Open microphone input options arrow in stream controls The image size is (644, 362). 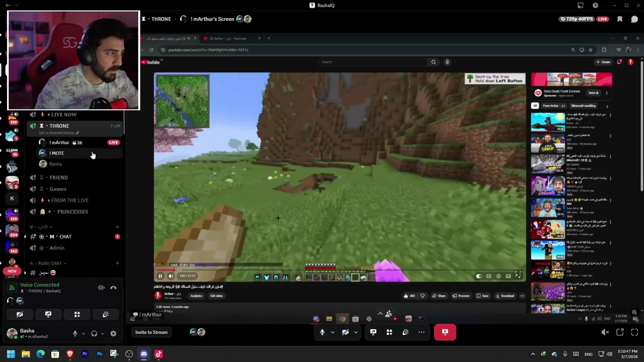pyautogui.click(x=332, y=332)
